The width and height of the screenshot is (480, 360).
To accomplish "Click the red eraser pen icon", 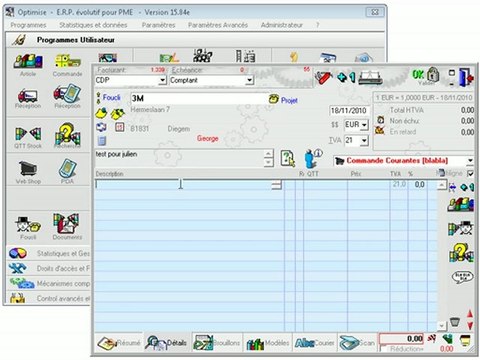I will coord(323,78).
